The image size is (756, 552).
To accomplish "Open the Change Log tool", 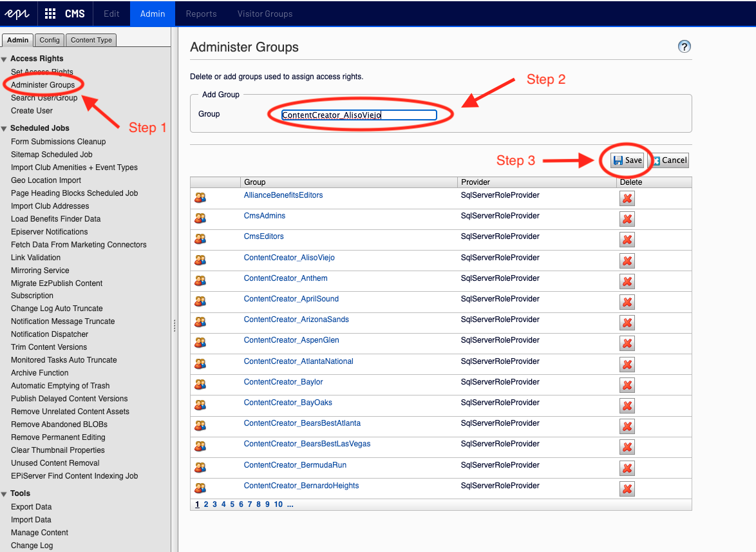I will coord(32,546).
